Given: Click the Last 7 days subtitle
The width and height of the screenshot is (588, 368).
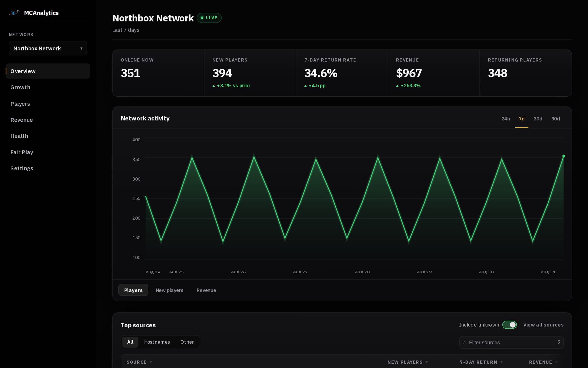Looking at the screenshot, I should click(126, 30).
